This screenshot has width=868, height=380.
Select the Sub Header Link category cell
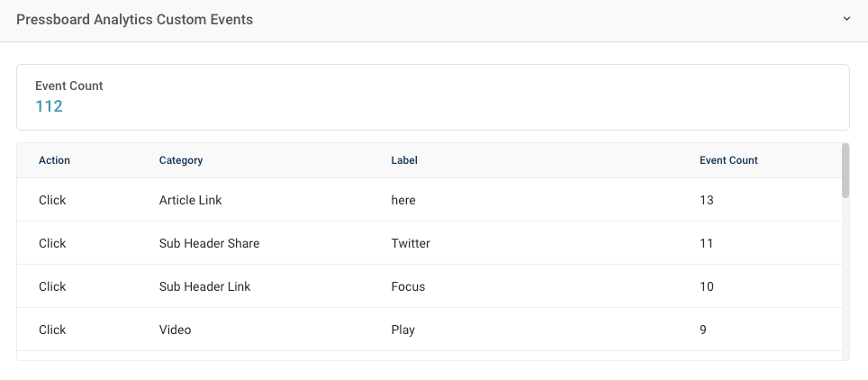[x=204, y=286]
